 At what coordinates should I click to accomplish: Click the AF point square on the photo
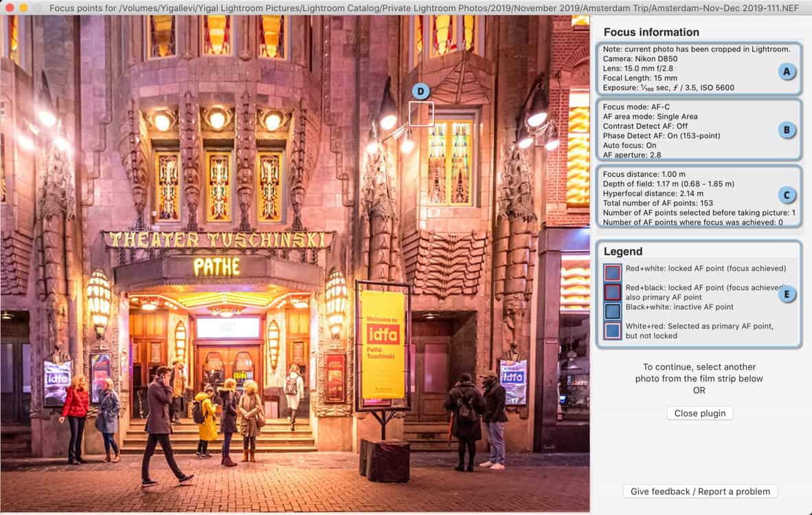point(421,113)
